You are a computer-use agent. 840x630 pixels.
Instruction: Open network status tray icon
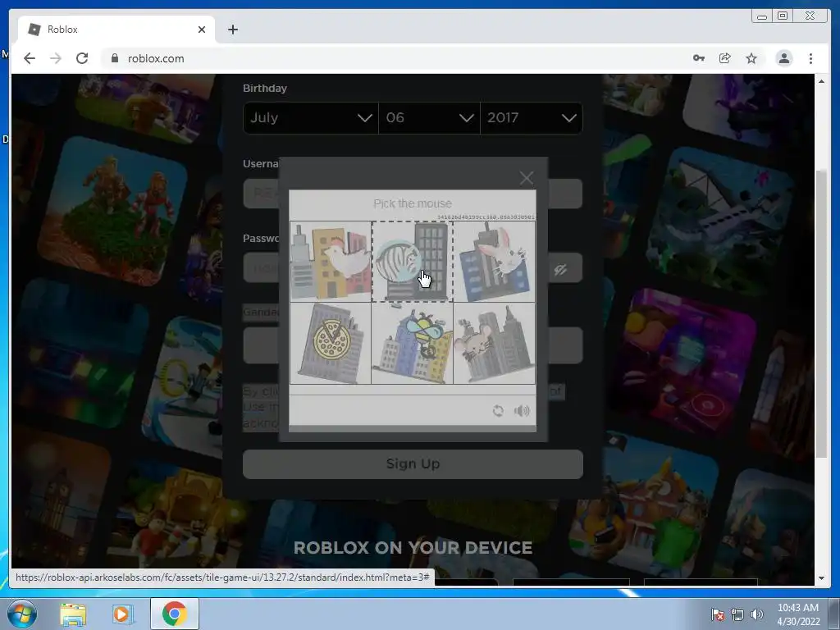pyautogui.click(x=737, y=614)
